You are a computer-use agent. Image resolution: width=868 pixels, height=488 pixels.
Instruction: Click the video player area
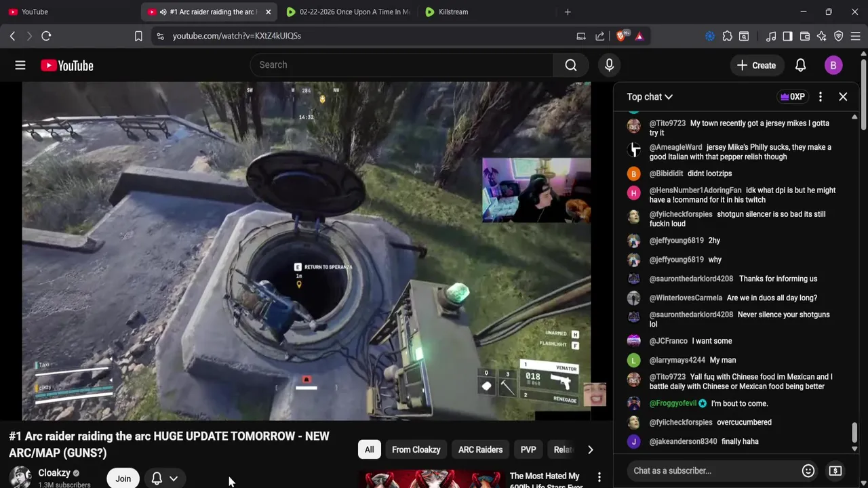click(x=307, y=251)
